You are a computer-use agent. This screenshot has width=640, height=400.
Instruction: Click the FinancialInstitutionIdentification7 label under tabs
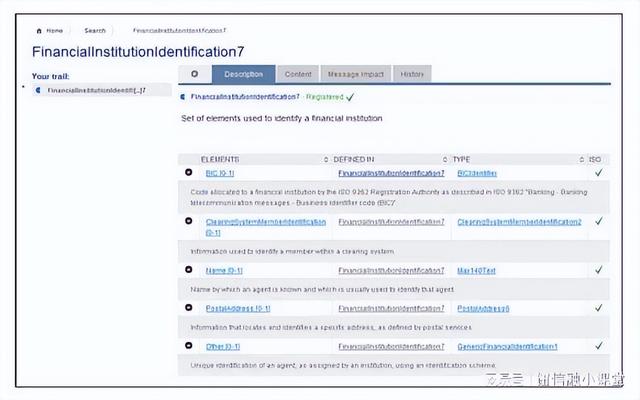[245, 97]
